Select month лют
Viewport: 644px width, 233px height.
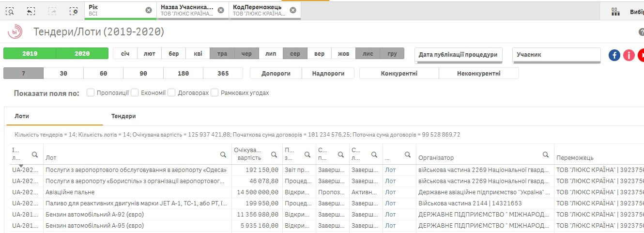coord(150,53)
